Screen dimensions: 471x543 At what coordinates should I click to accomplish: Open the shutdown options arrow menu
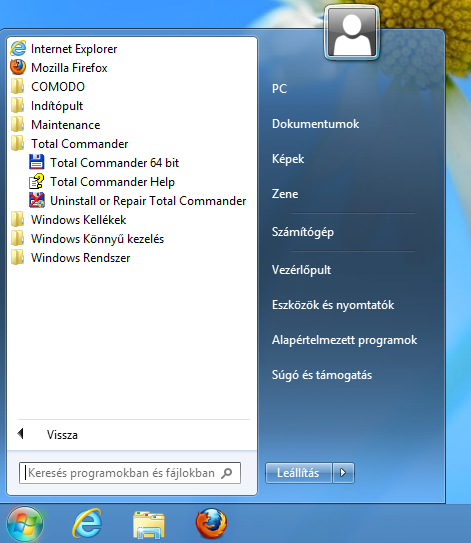(x=343, y=473)
